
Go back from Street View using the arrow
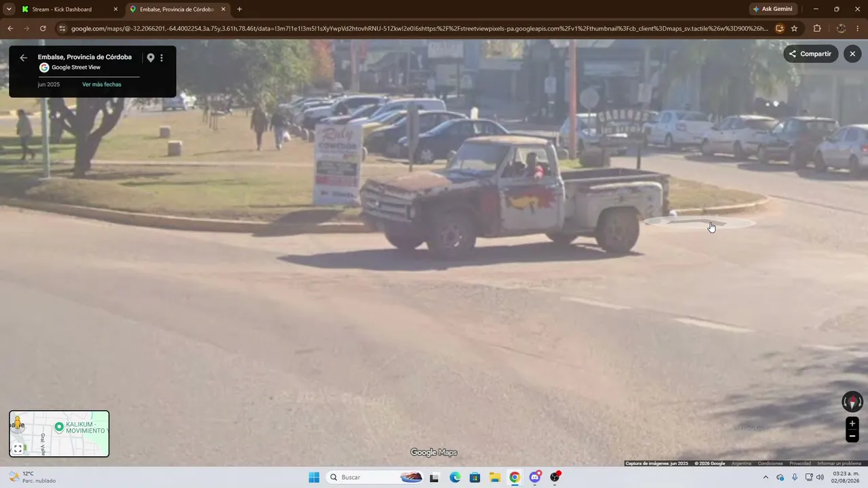click(24, 58)
